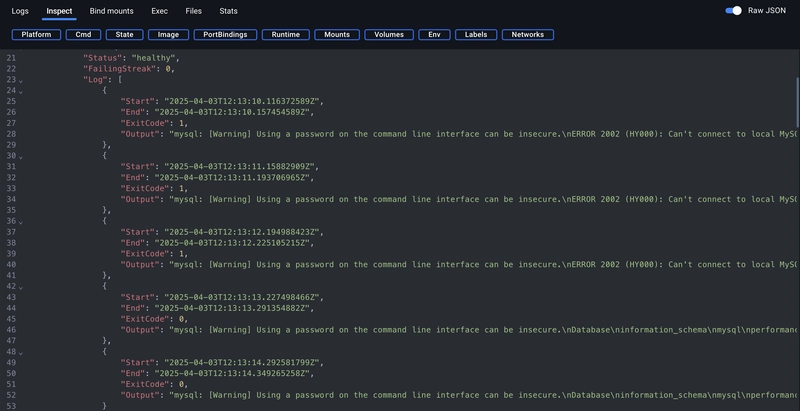Click the vertical scrollbar thumb
Screen dimensions: 800x411
point(797,102)
